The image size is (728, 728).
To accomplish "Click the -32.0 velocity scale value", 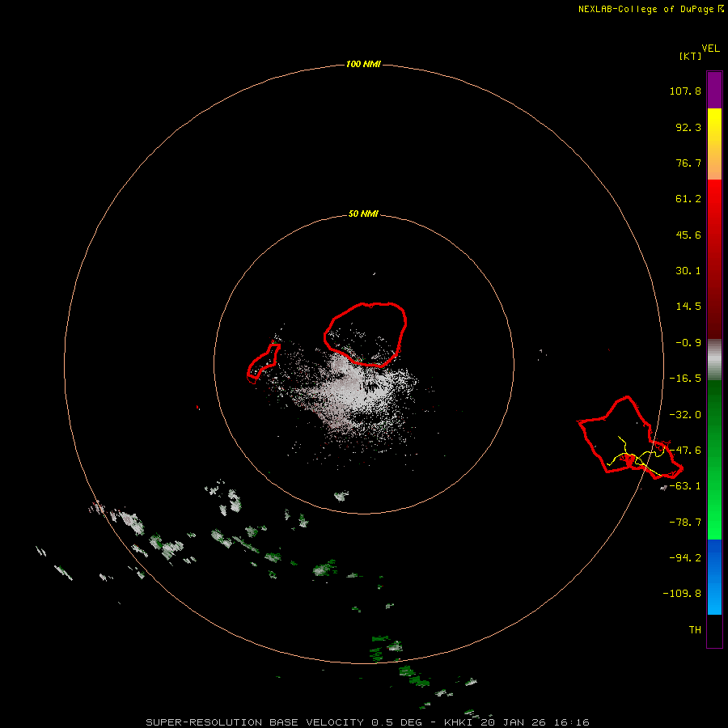I will 685,415.
